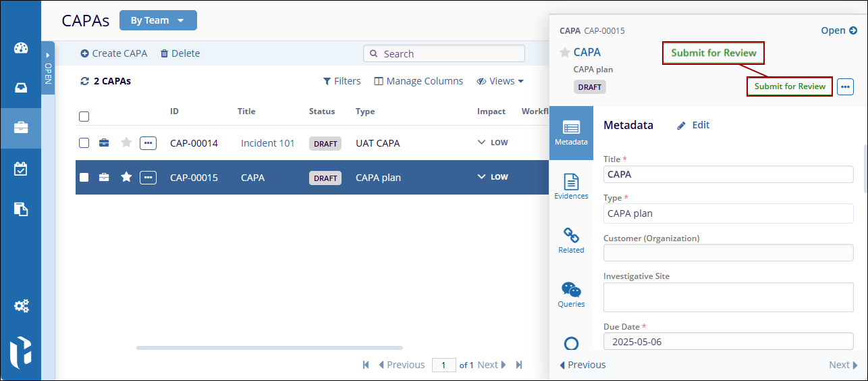This screenshot has height=381, width=868.
Task: Click the refresh icon beside 2 CAPAs
Action: pos(84,81)
